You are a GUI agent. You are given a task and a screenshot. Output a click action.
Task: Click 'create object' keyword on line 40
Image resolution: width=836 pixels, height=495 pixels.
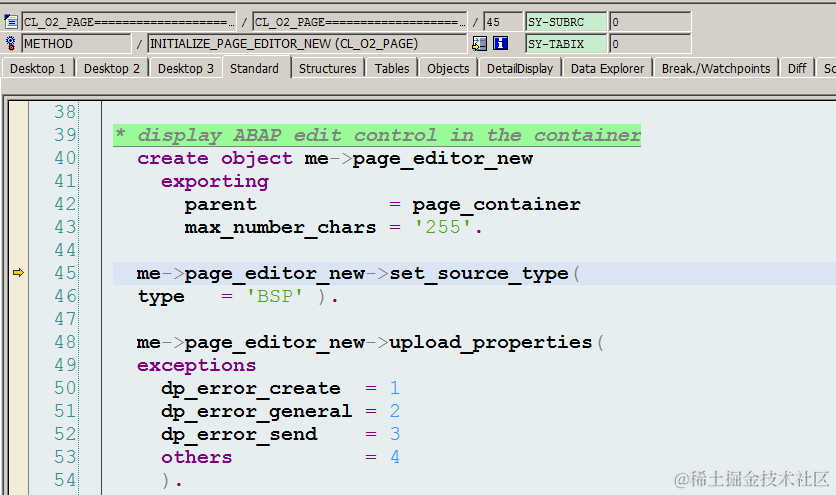[x=215, y=158]
